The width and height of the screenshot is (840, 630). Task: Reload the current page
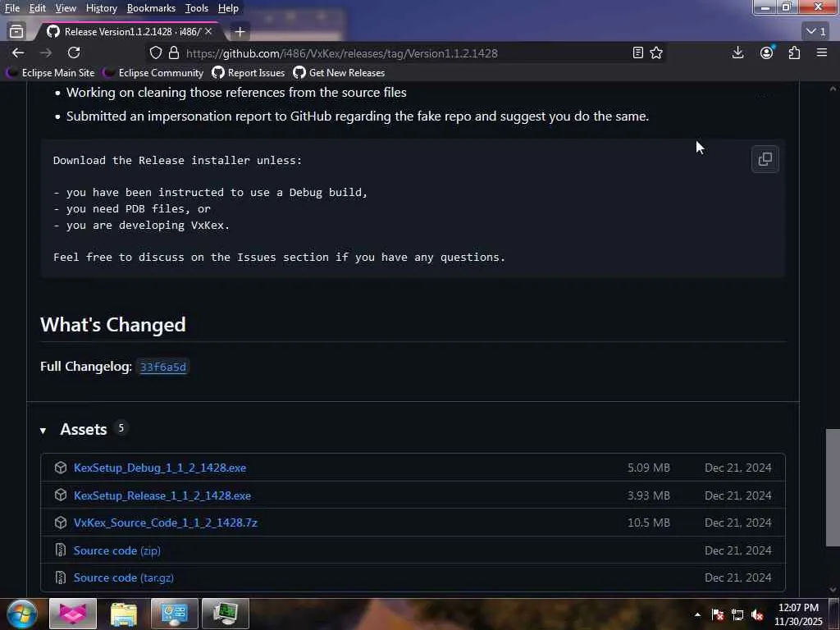(x=74, y=52)
